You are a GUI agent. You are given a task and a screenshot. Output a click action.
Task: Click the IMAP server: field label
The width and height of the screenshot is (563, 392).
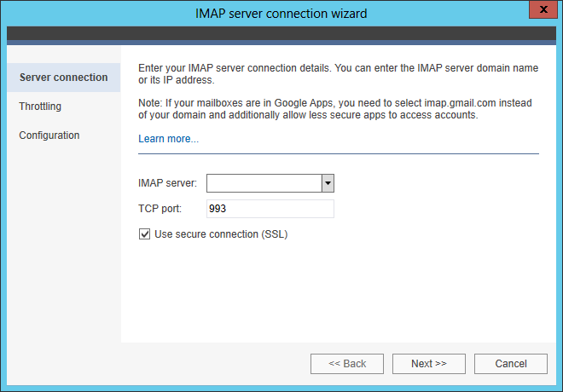point(168,183)
